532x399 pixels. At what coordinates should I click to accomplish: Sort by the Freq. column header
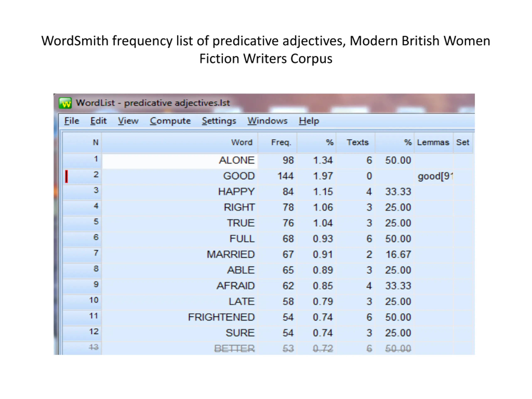(x=277, y=142)
